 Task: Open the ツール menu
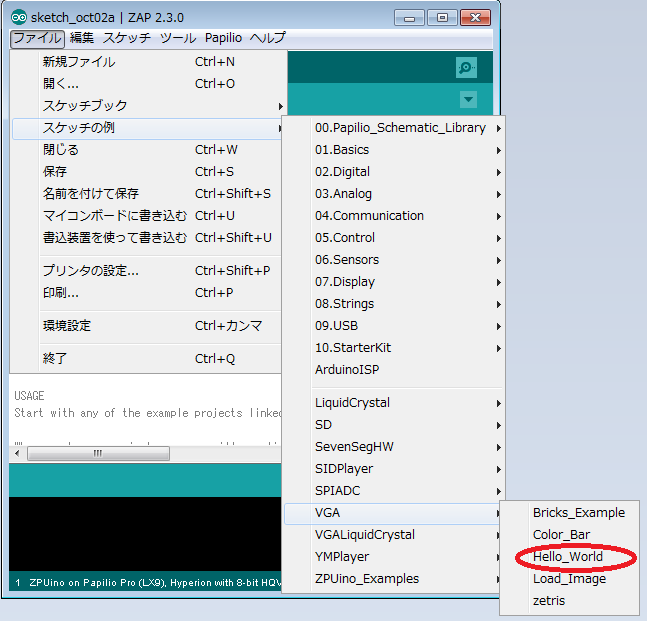point(178,38)
